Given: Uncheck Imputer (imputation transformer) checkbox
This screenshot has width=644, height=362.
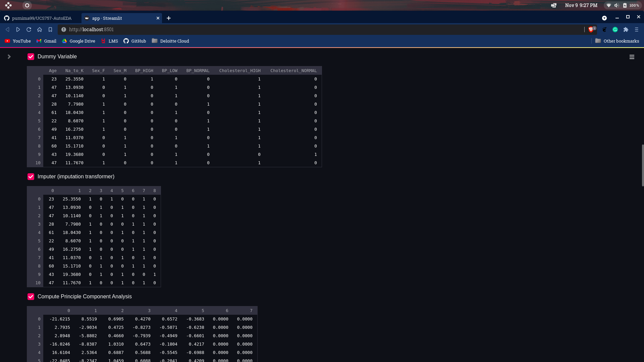Looking at the screenshot, I should click(x=31, y=177).
